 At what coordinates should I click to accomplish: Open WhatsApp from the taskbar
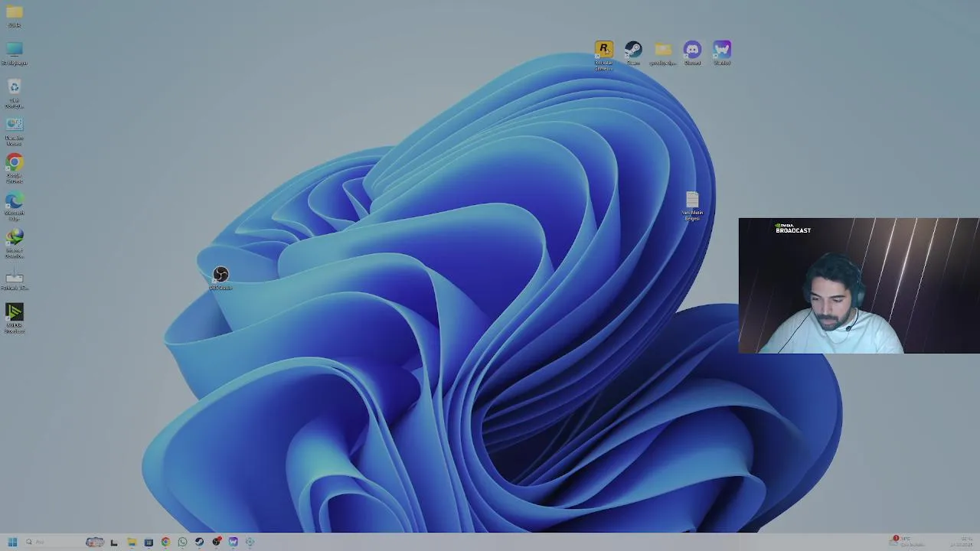coord(182,542)
